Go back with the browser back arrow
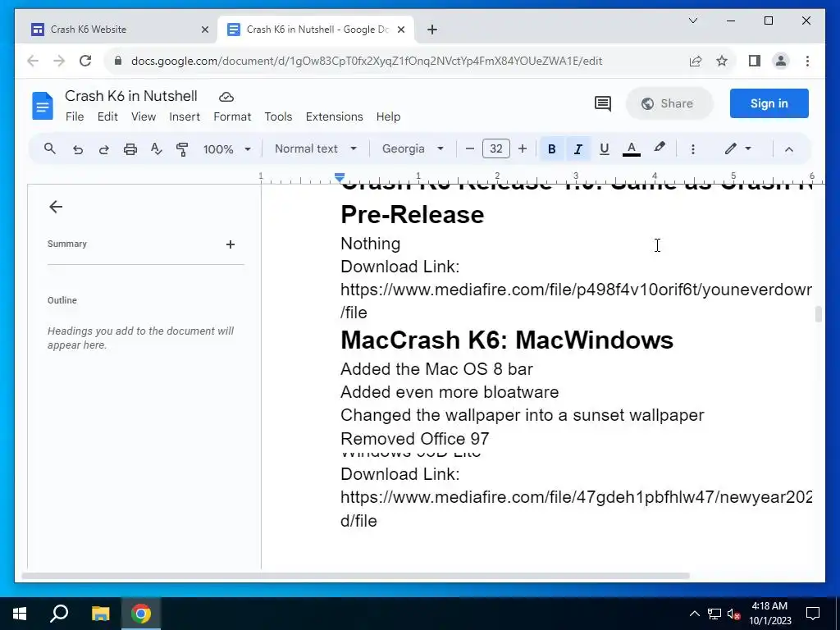This screenshot has width=840, height=630. [x=33, y=61]
